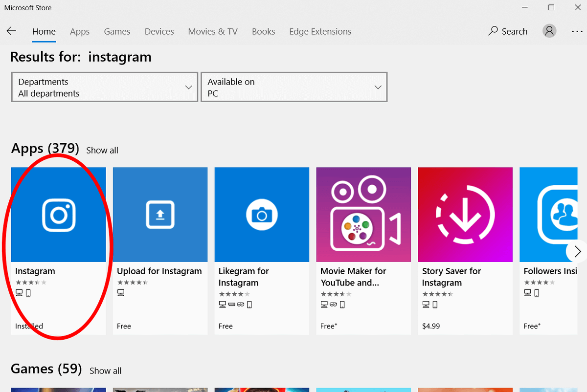
Task: Maximize the Microsoft Store window
Action: (551, 8)
